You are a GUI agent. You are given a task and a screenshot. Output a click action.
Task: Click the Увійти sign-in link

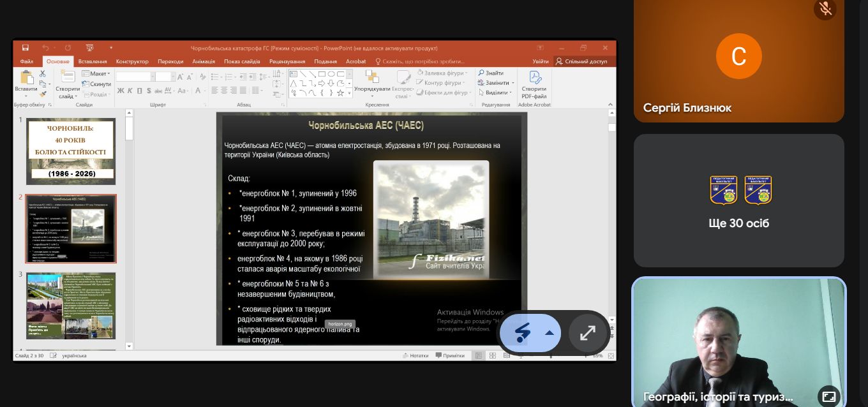541,61
